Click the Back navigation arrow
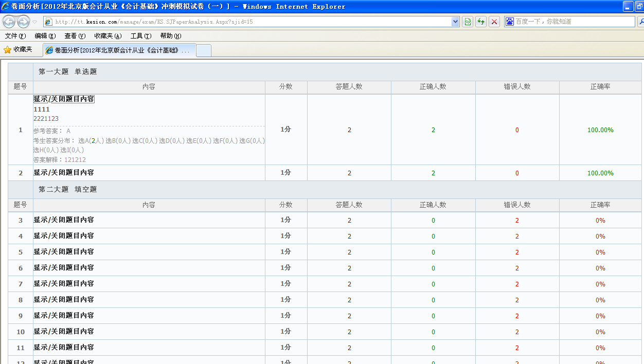Screen dimensions: 644x364 pyautogui.click(x=8, y=22)
